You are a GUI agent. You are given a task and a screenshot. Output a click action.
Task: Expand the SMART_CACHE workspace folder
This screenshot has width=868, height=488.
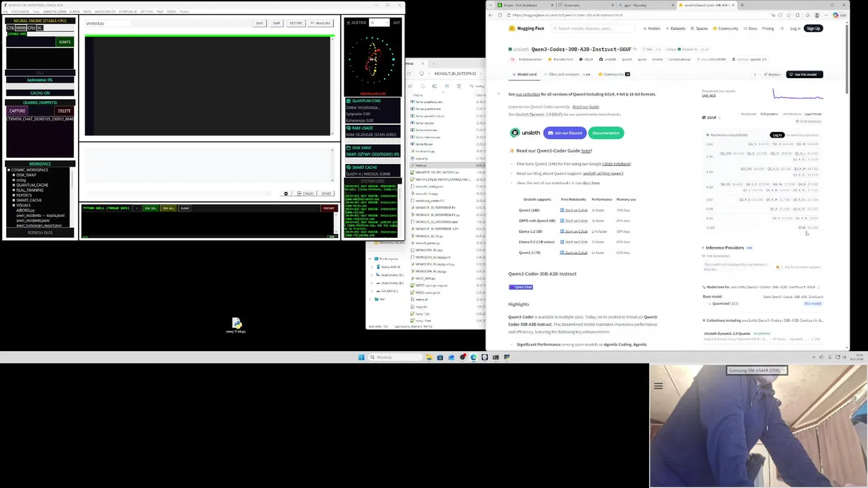click(x=14, y=200)
